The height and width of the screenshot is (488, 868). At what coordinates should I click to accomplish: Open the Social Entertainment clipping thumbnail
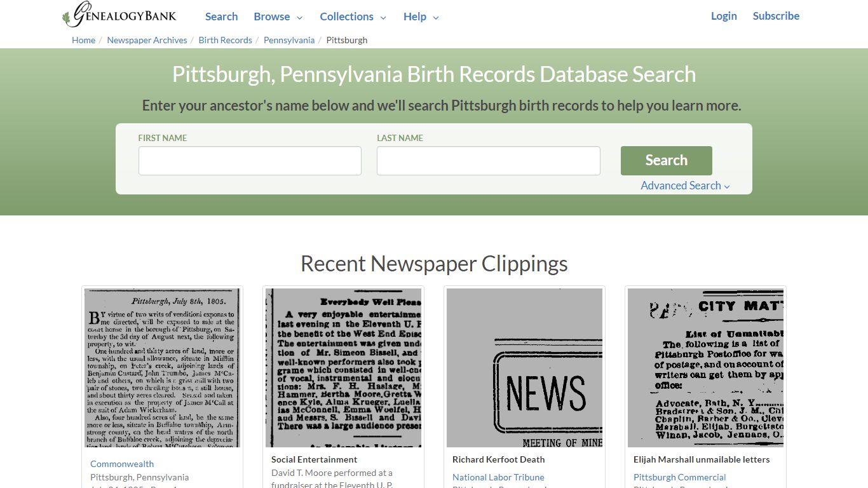(343, 368)
